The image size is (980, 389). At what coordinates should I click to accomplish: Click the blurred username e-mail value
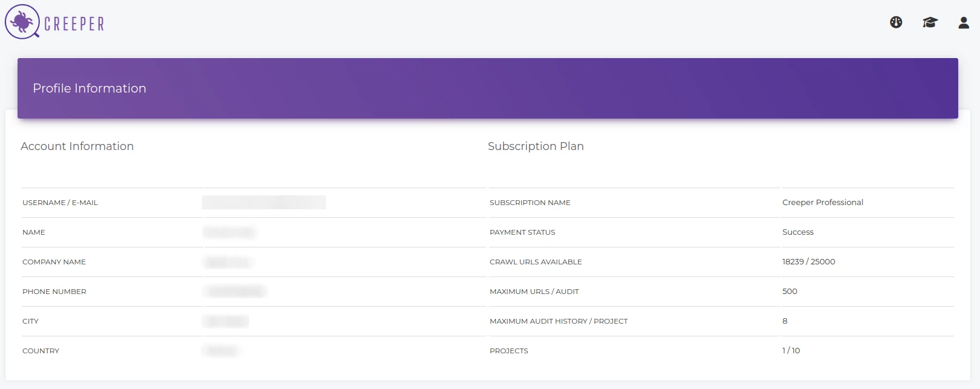tap(264, 203)
